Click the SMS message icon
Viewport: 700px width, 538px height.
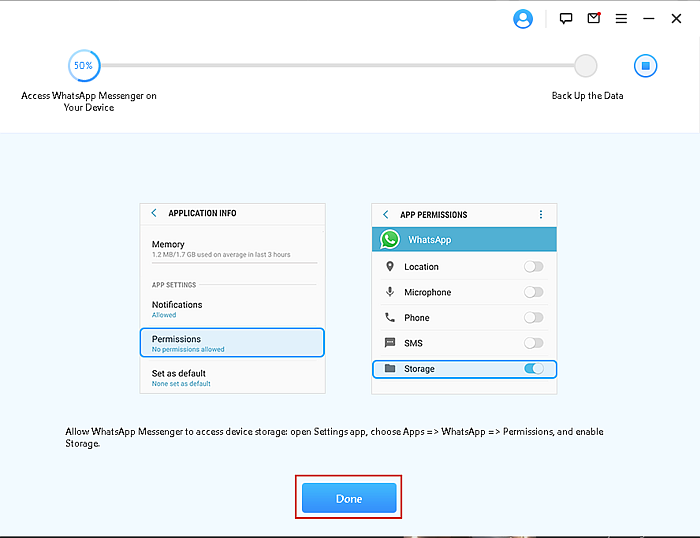pyautogui.click(x=390, y=343)
